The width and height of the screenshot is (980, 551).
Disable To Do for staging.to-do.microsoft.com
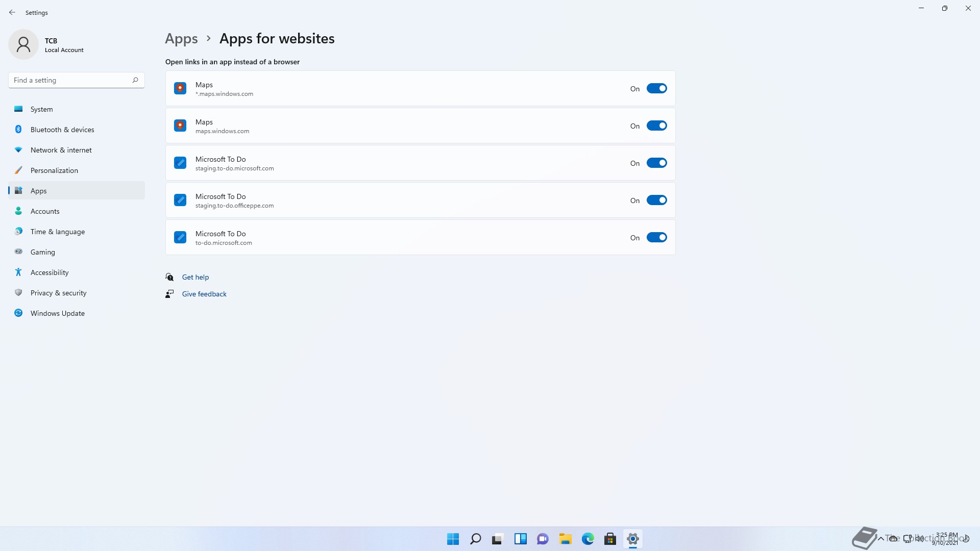pyautogui.click(x=656, y=163)
